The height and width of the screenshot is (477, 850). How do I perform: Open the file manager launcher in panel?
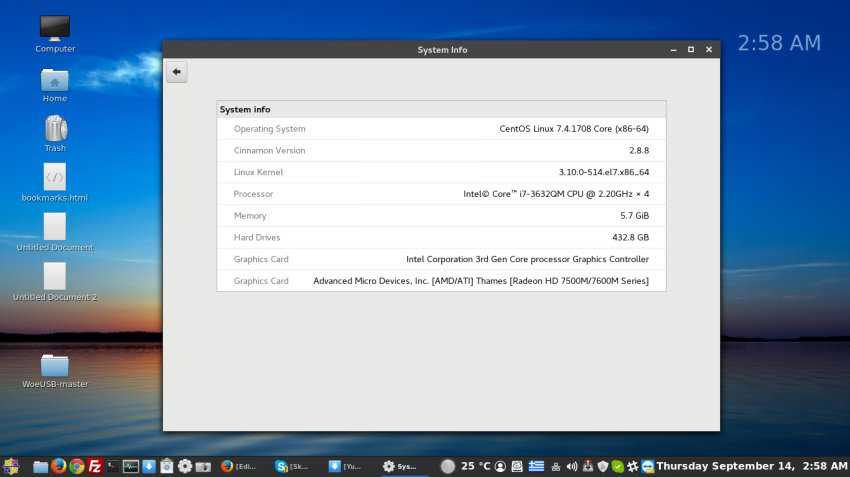click(41, 467)
